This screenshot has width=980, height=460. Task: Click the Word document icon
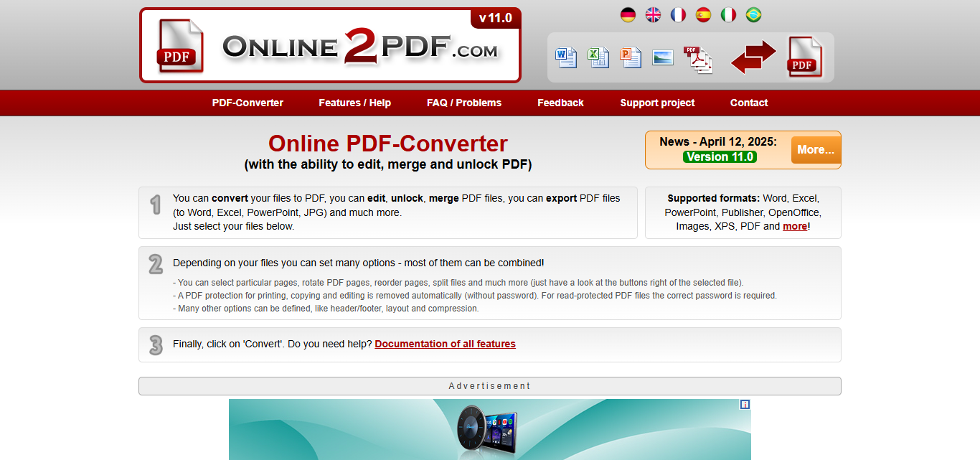pyautogui.click(x=565, y=57)
